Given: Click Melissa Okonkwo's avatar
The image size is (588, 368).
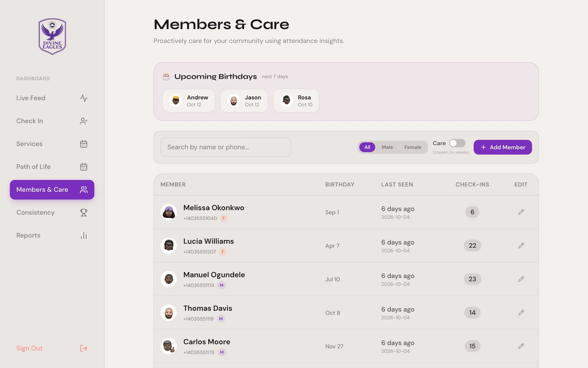Looking at the screenshot, I should click(x=168, y=212).
